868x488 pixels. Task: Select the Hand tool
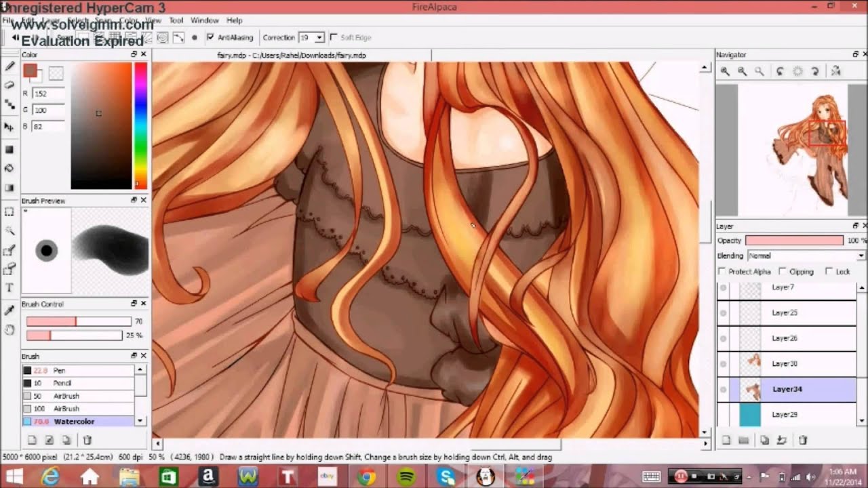pyautogui.click(x=9, y=329)
